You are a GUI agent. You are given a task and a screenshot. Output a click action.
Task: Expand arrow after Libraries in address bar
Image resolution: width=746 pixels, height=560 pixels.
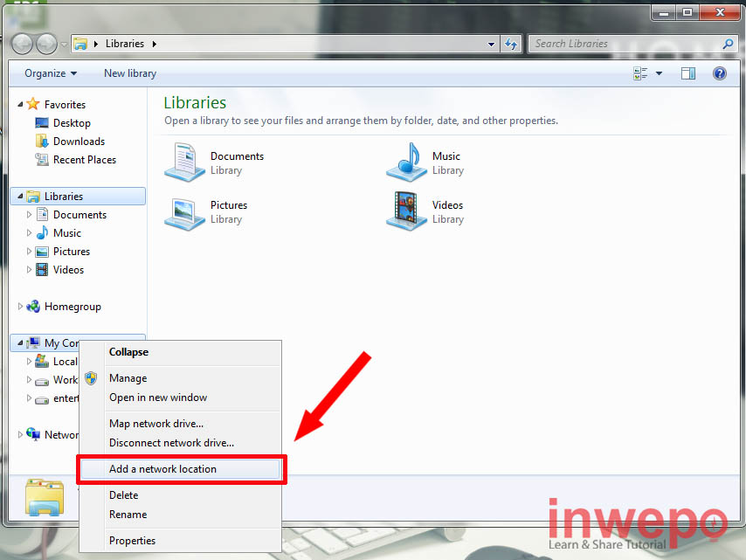click(x=154, y=44)
